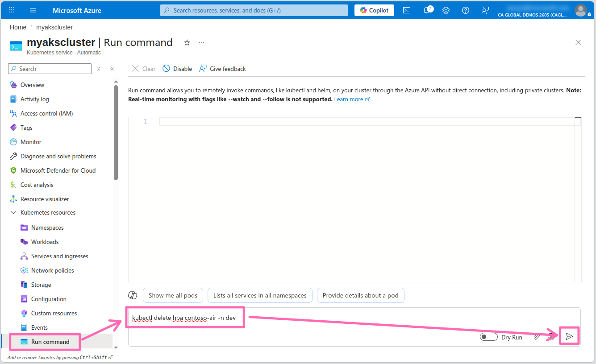
Task: Click the Resource visualizer icon
Action: point(13,199)
